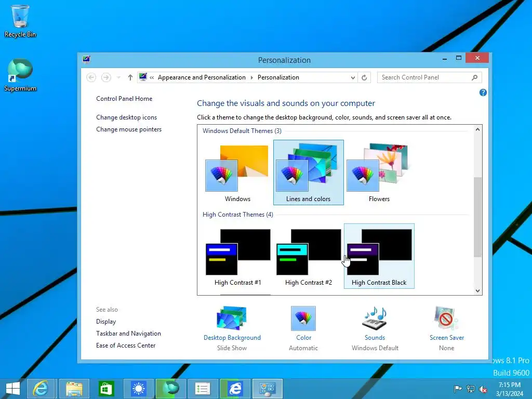Click the Desktop Background link

click(x=232, y=338)
